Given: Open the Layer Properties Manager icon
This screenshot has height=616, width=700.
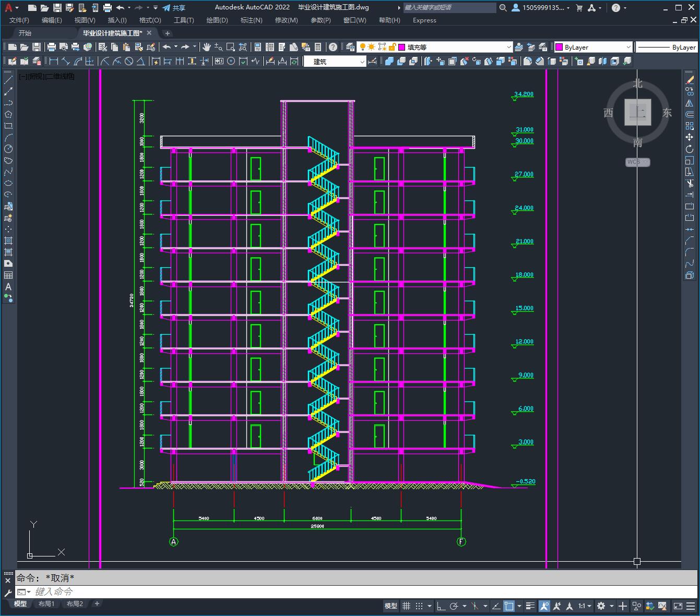Looking at the screenshot, I should click(350, 47).
